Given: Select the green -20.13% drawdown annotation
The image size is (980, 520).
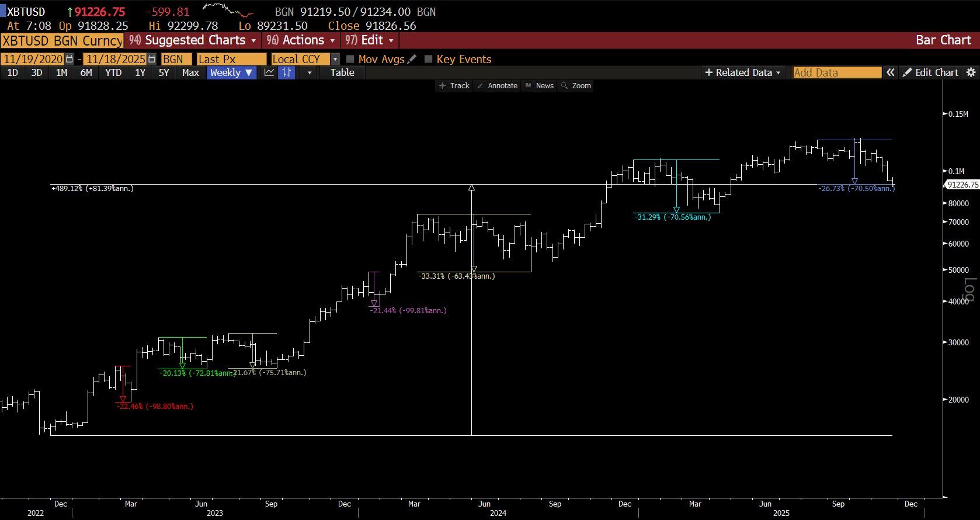Looking at the screenshot, I should coord(197,373).
